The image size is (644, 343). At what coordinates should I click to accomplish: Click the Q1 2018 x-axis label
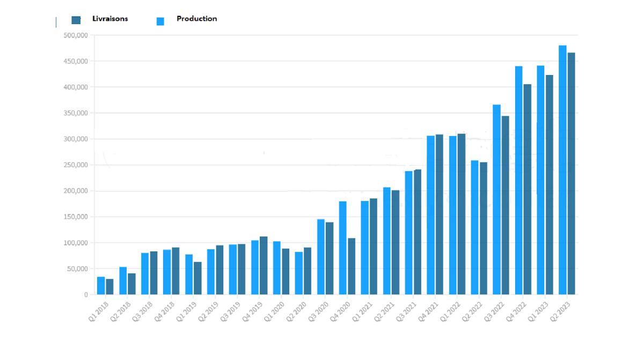coord(98,311)
